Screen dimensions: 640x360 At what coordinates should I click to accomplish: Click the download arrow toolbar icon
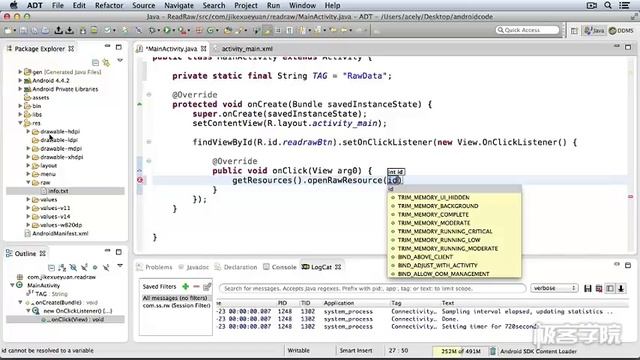(x=70, y=30)
